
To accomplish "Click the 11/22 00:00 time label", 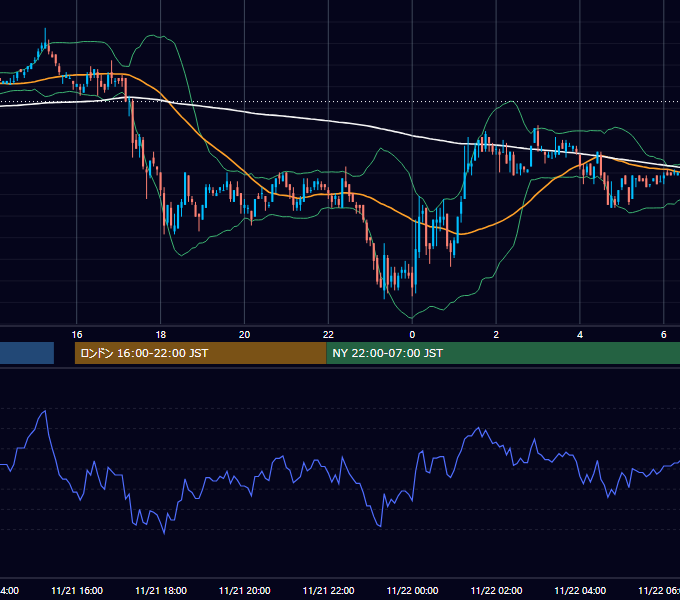I will [412, 590].
